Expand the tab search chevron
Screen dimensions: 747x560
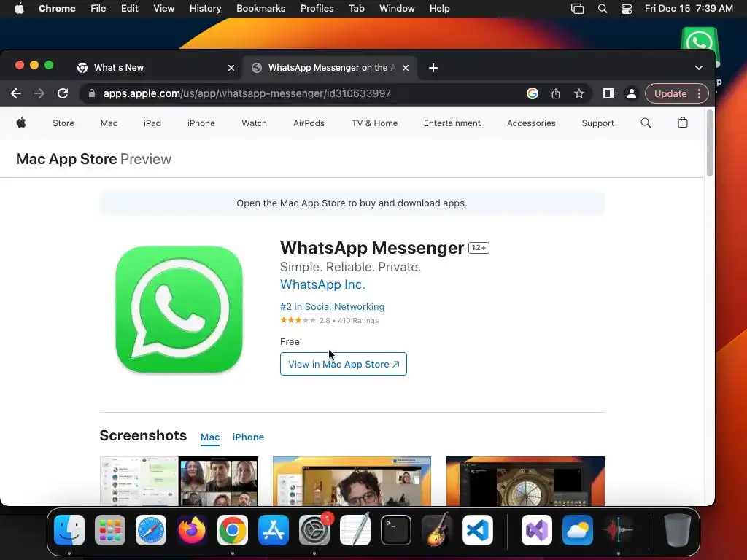pyautogui.click(x=698, y=68)
